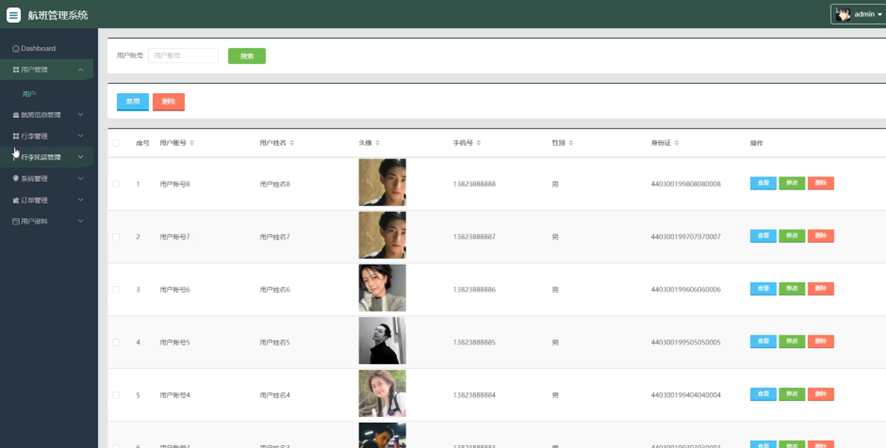Click 删除 in the 用户账号8 row
The width and height of the screenshot is (886, 448).
coord(821,183)
